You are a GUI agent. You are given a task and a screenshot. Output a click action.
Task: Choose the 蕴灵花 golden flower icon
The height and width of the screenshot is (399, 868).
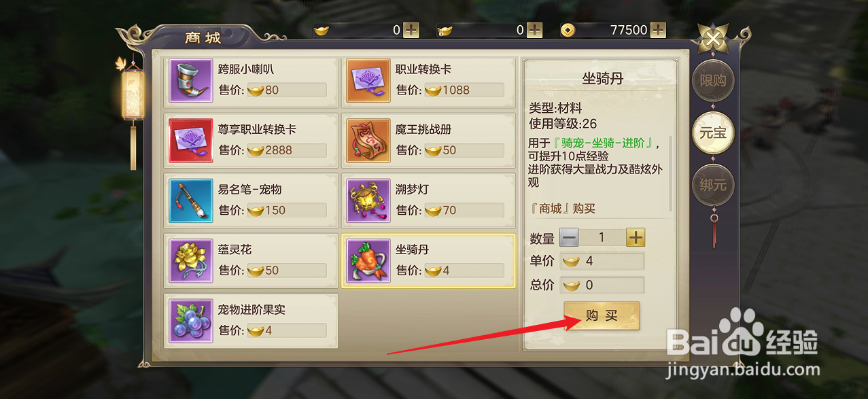tap(190, 260)
